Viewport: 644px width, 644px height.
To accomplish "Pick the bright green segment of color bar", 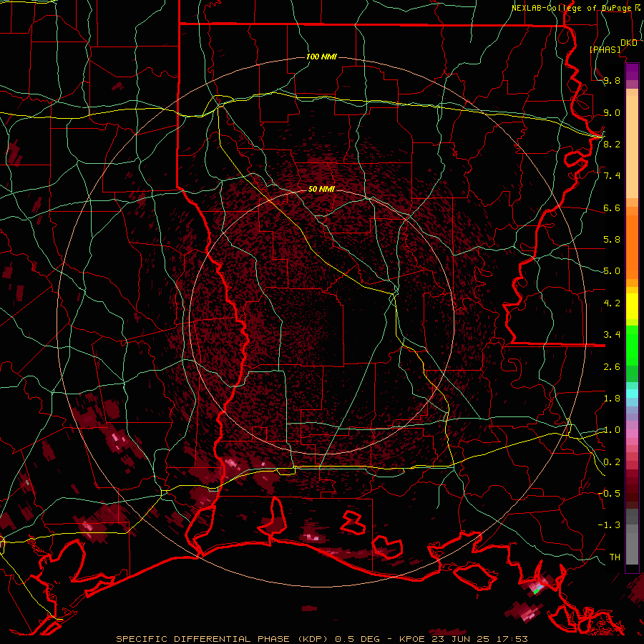I will click(x=632, y=346).
